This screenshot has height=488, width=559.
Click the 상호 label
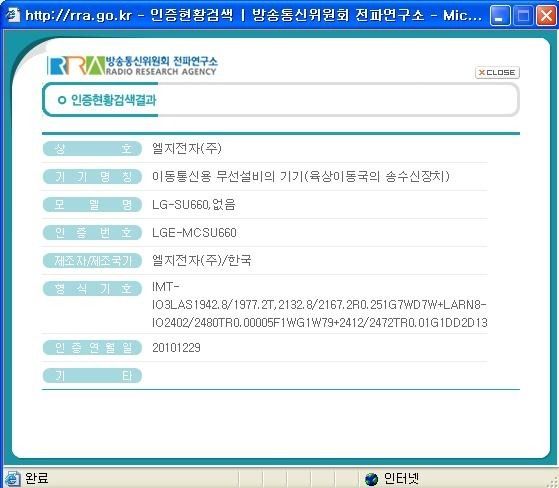point(92,148)
